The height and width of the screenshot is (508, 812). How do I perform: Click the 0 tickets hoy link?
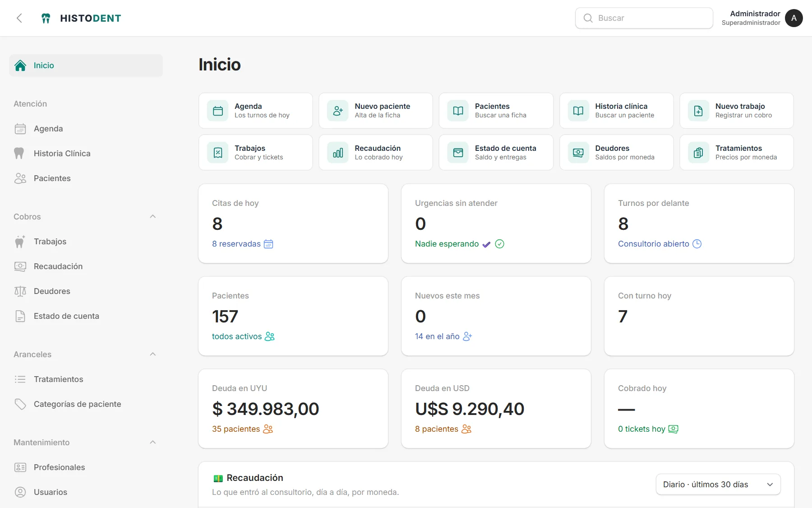[x=648, y=429]
